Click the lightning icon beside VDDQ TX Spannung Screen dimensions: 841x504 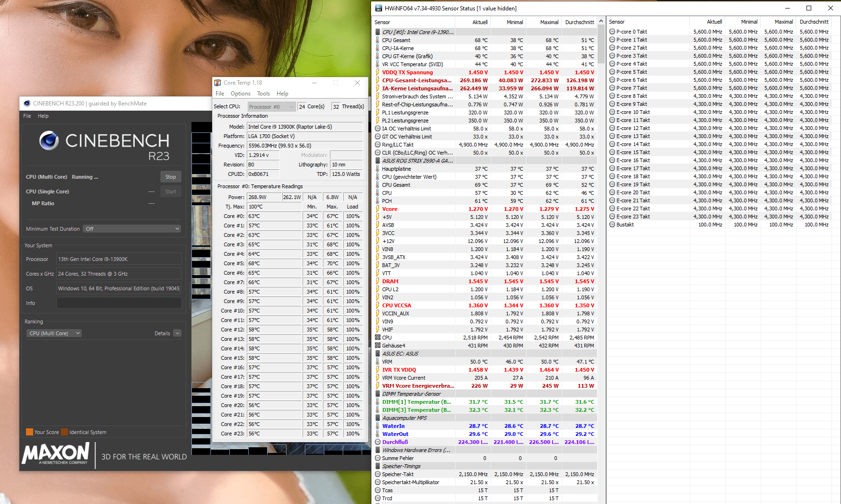point(378,72)
